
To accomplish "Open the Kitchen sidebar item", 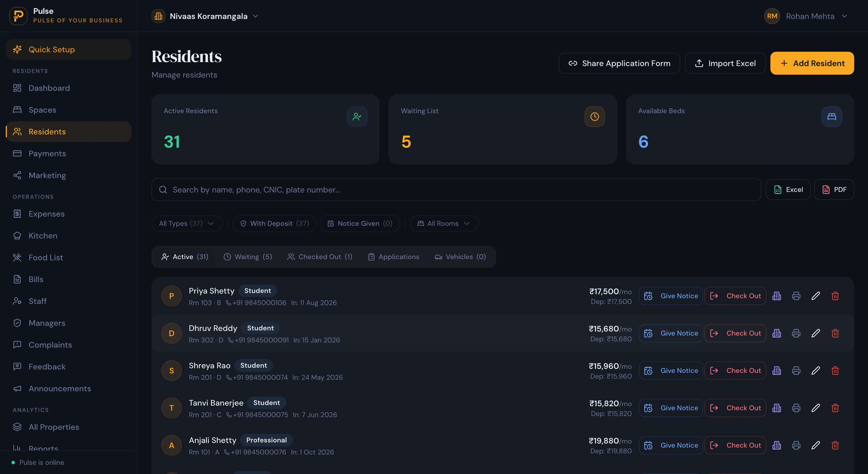I will (x=68, y=236).
